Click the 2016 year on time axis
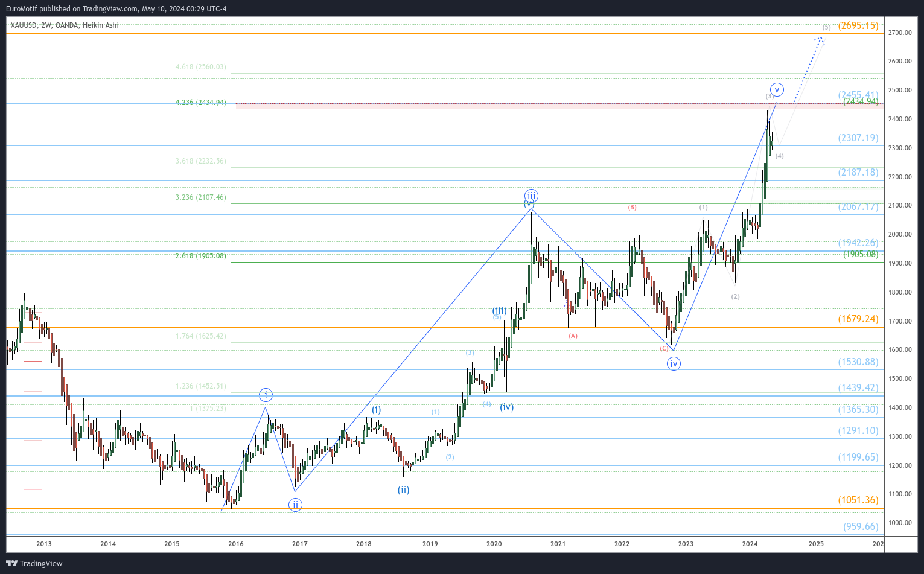Image resolution: width=924 pixels, height=574 pixels. [x=236, y=544]
